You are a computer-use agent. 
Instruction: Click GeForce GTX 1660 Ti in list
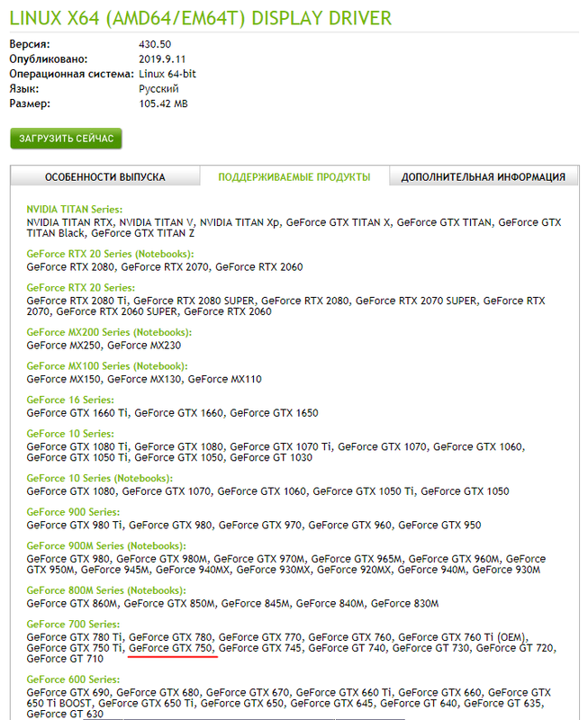(77, 413)
